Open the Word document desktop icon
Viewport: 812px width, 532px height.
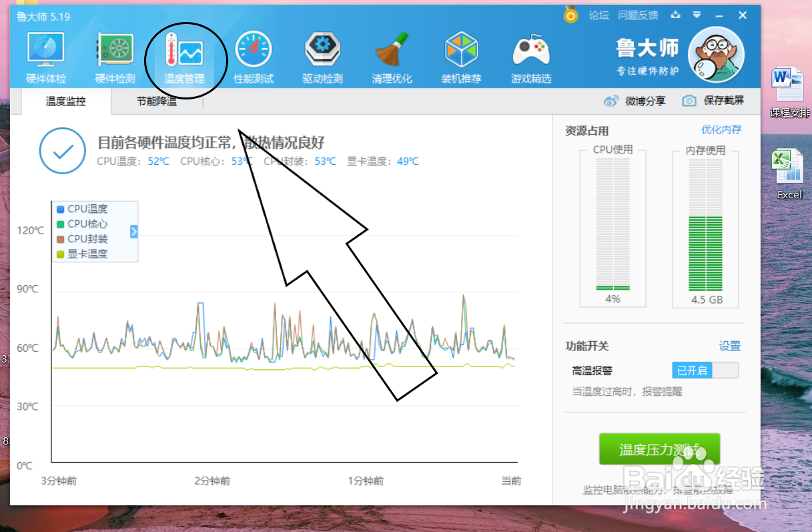[789, 93]
